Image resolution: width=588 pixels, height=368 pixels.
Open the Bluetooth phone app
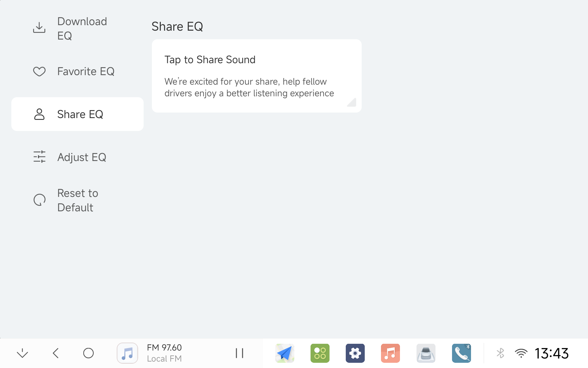click(461, 353)
